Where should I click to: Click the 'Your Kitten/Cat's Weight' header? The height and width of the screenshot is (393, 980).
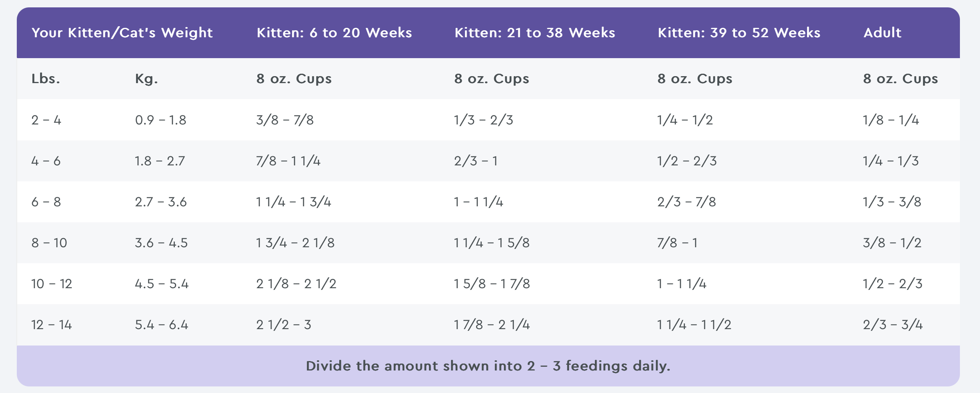(122, 33)
